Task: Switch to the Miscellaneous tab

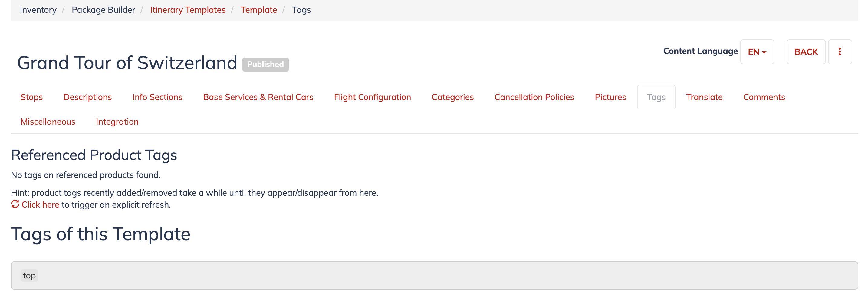Action: point(48,122)
